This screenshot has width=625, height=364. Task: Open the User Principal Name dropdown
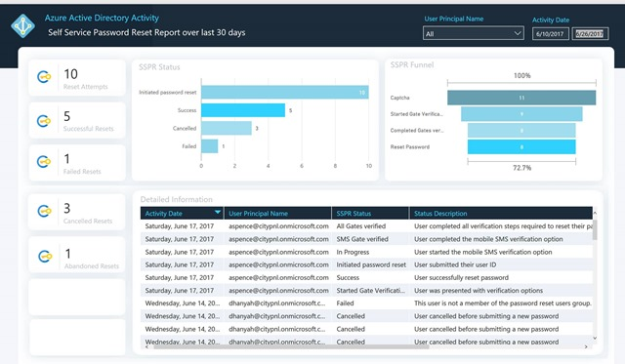click(473, 33)
